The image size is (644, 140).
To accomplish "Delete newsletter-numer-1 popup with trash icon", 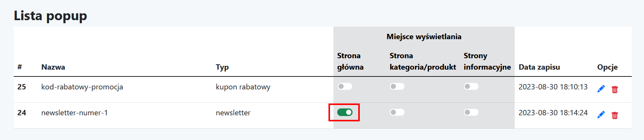I will pos(615,115).
